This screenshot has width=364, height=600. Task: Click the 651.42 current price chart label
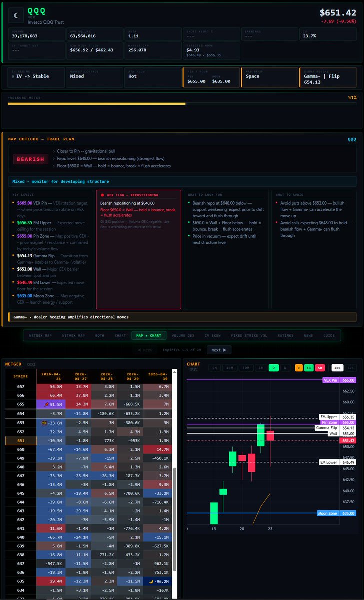pos(348,441)
